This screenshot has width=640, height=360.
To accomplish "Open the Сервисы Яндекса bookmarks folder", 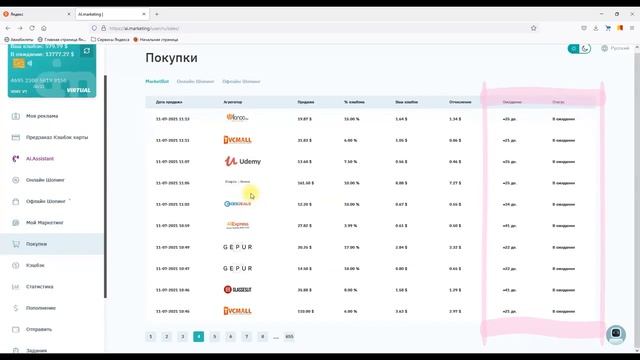I will [110, 40].
